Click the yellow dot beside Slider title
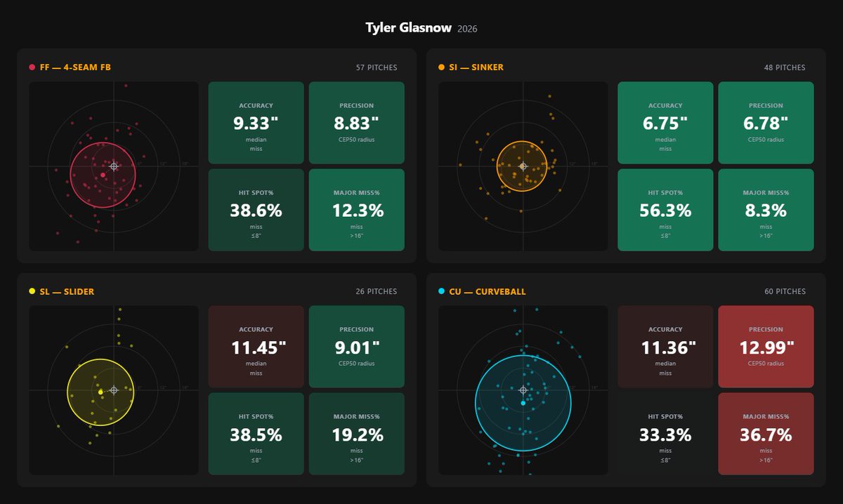The width and height of the screenshot is (843, 504). [x=32, y=291]
